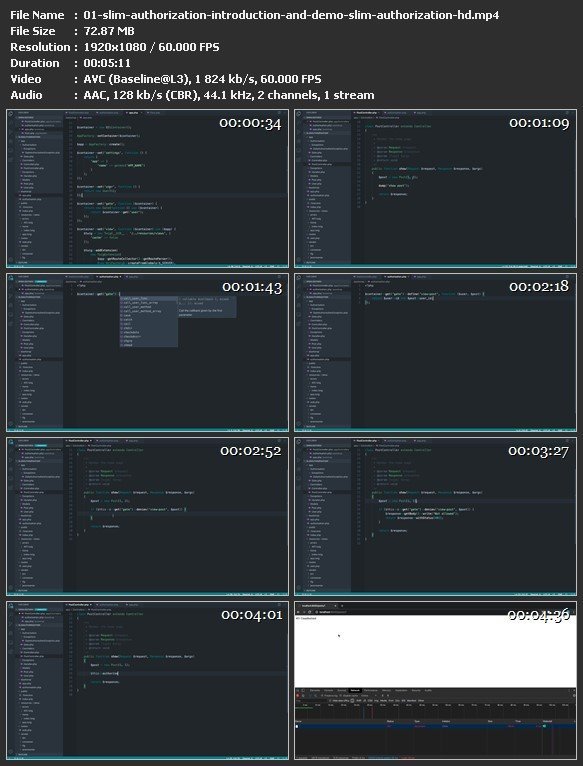Click the File Size label
The image size is (583, 766).
click(33, 31)
